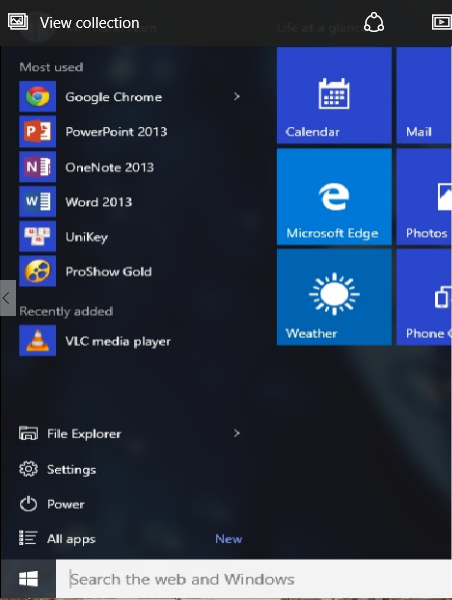
Task: Launch PowerPoint 2013 icon
Action: point(38,132)
